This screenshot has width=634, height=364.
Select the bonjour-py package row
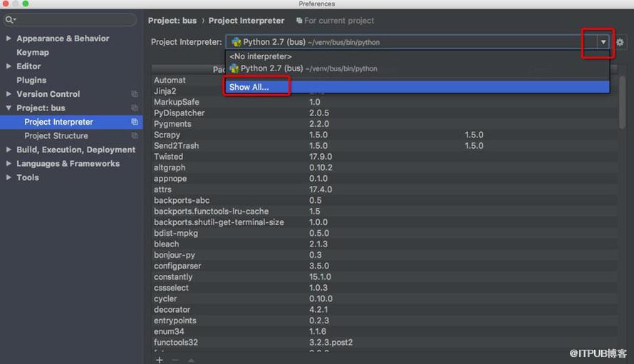[x=384, y=255]
